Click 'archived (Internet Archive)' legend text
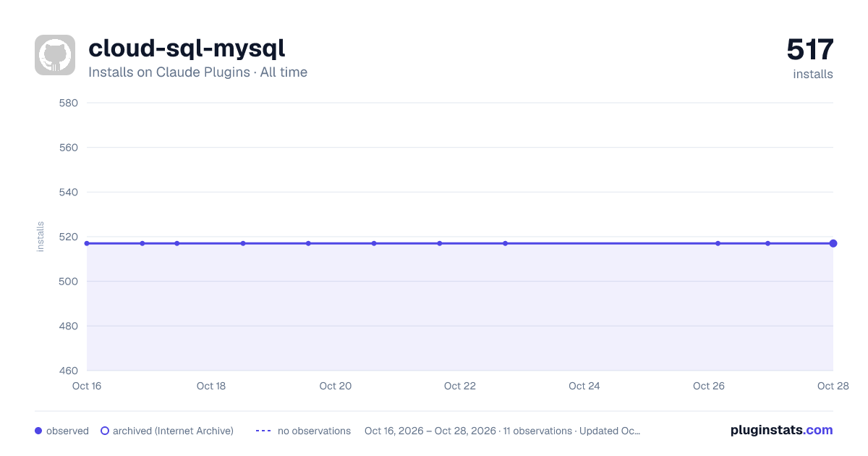This screenshot has width=868, height=456. [x=173, y=431]
